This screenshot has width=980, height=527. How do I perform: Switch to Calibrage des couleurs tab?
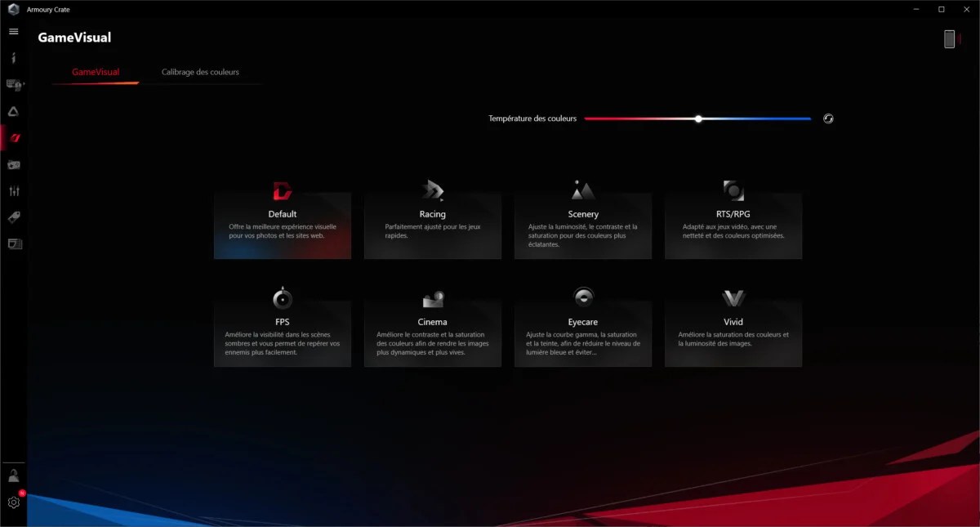(x=200, y=72)
